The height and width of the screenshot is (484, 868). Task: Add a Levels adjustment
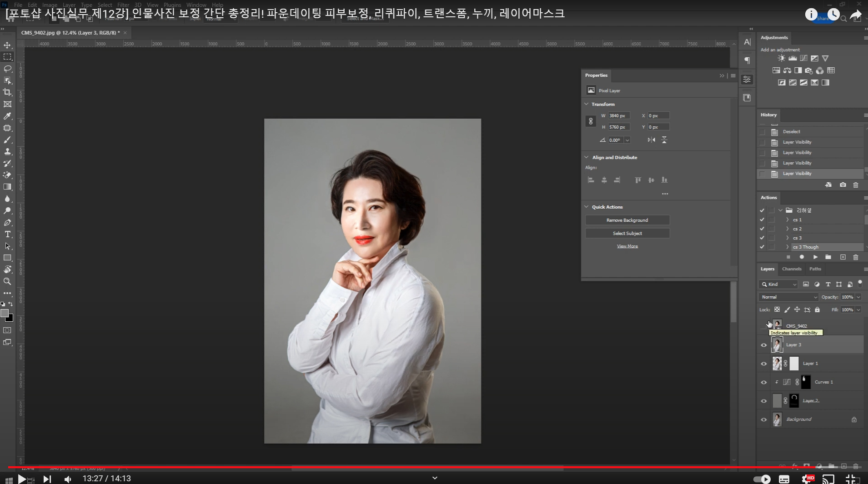pos(793,58)
